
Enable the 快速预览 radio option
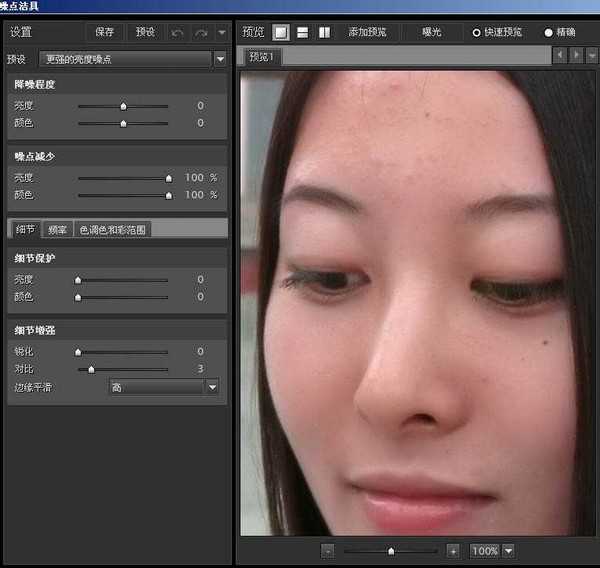(477, 32)
